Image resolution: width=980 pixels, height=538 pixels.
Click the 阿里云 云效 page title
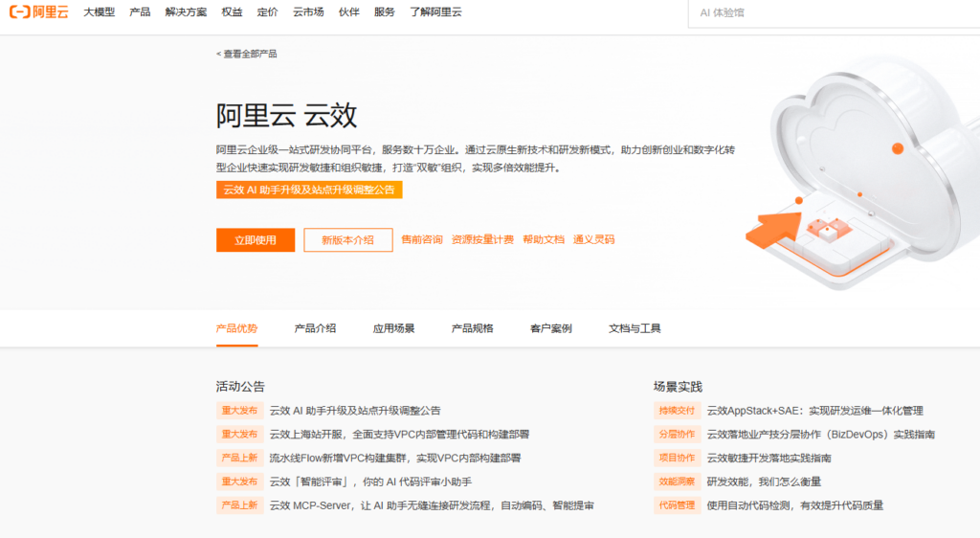click(286, 115)
